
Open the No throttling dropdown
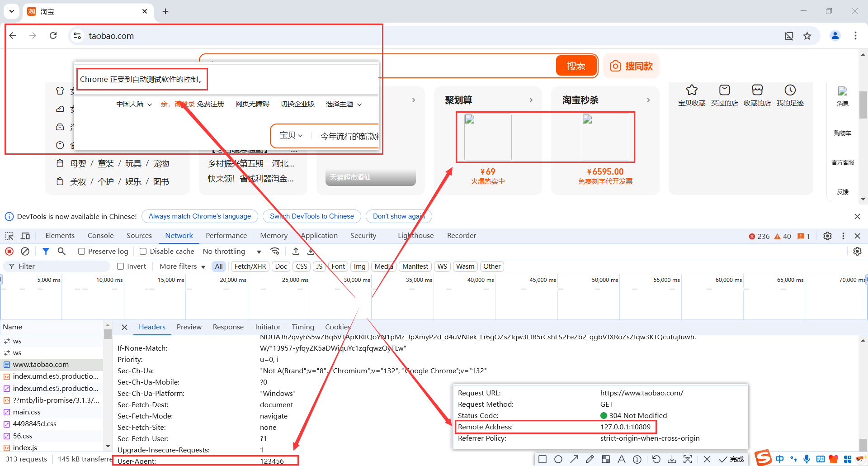[232, 252]
